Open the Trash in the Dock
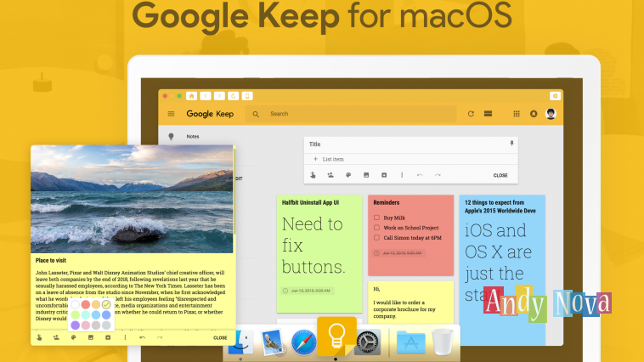The height and width of the screenshot is (362, 644). pos(443,342)
